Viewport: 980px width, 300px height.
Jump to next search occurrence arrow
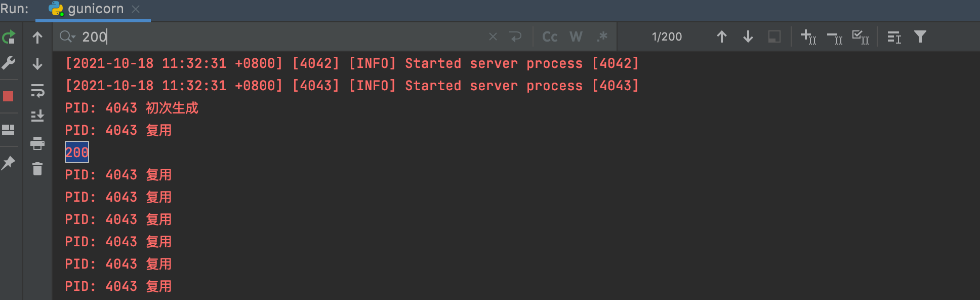[x=748, y=36]
